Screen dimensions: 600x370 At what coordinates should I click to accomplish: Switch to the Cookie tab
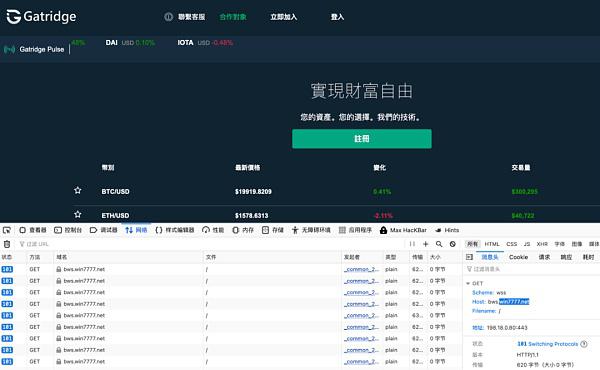pyautogui.click(x=518, y=257)
